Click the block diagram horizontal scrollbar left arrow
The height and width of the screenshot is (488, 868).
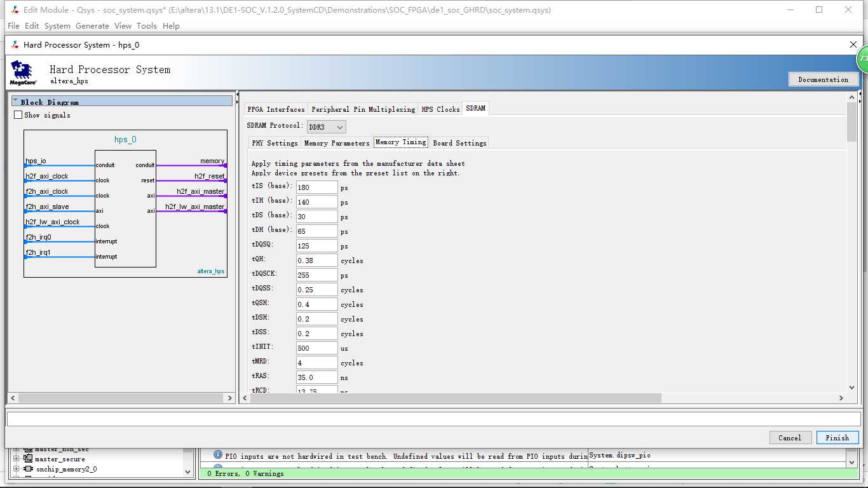[13, 398]
